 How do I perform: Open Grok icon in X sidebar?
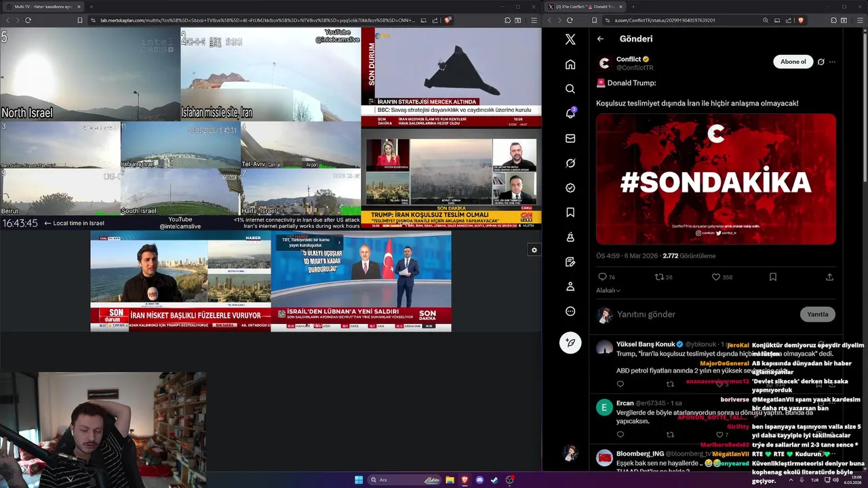click(x=570, y=163)
